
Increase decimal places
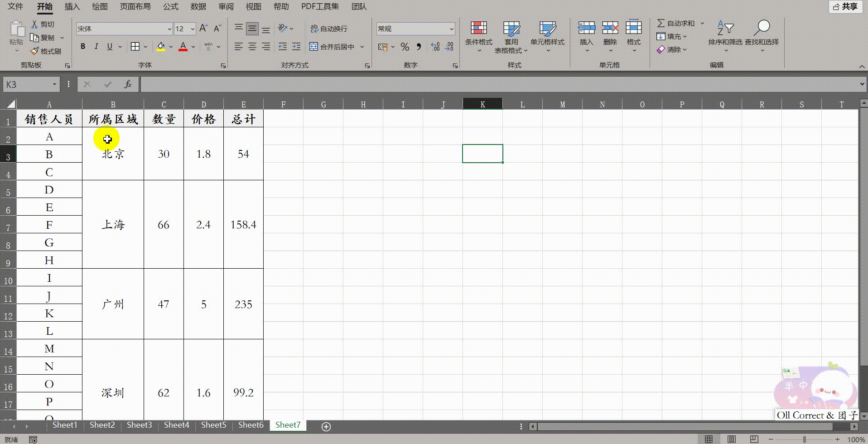(x=435, y=46)
